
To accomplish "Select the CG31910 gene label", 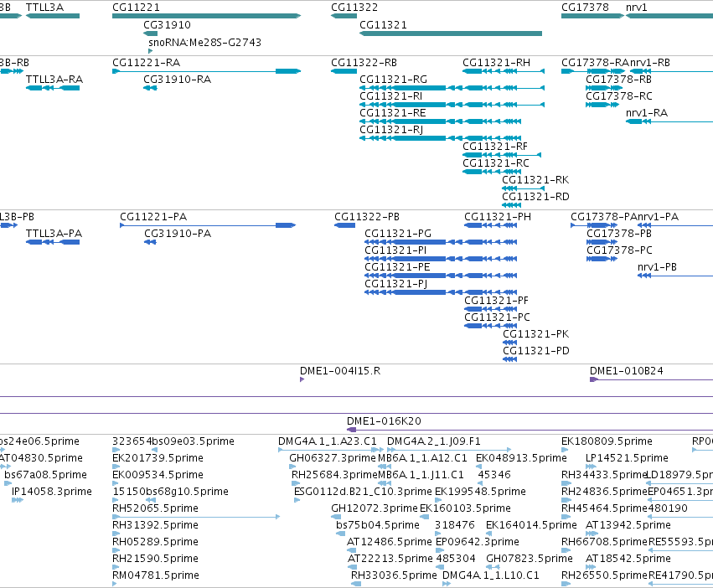I will pyautogui.click(x=167, y=25).
